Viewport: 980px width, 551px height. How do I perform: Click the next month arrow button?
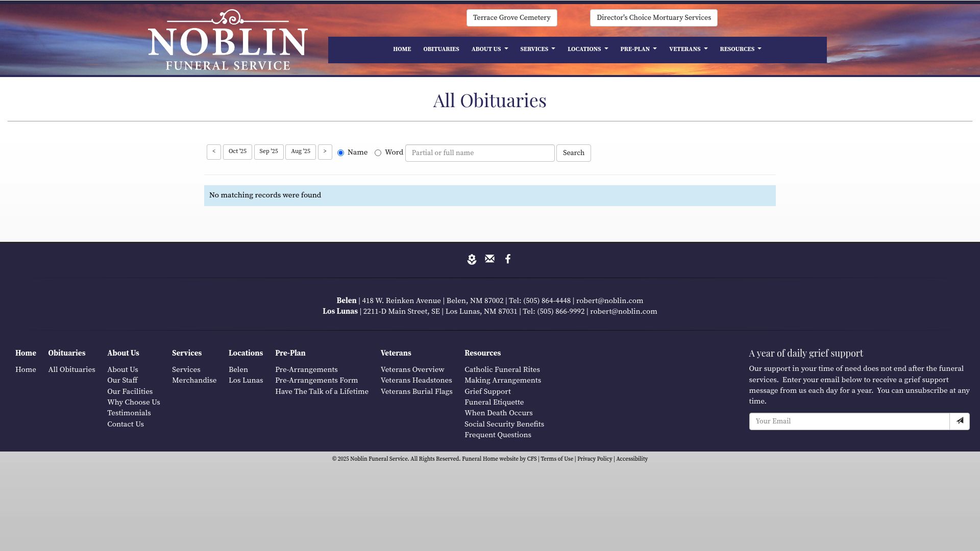[x=325, y=152]
